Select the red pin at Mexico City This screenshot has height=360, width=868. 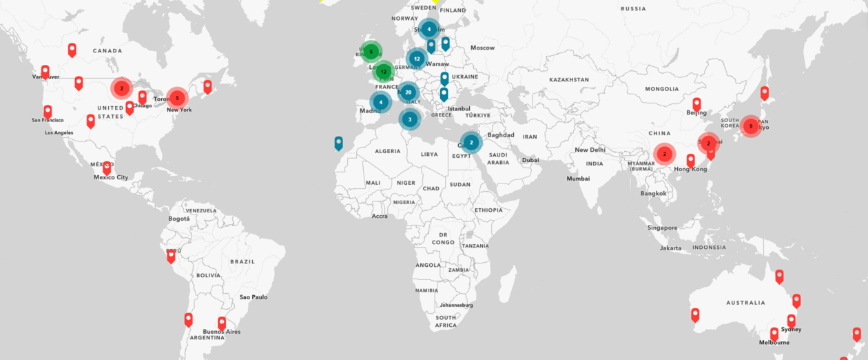107,168
